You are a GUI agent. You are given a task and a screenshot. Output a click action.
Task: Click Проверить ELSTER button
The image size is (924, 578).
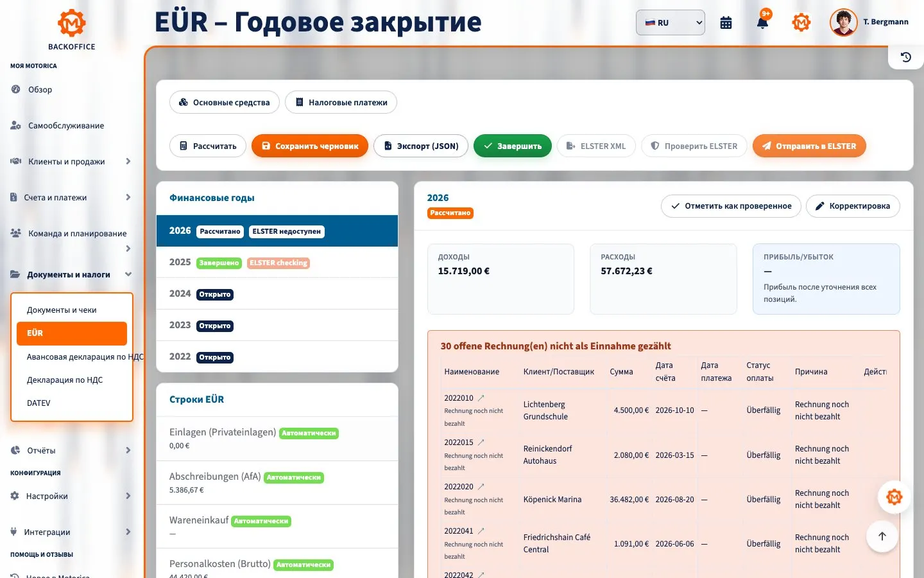tap(694, 146)
